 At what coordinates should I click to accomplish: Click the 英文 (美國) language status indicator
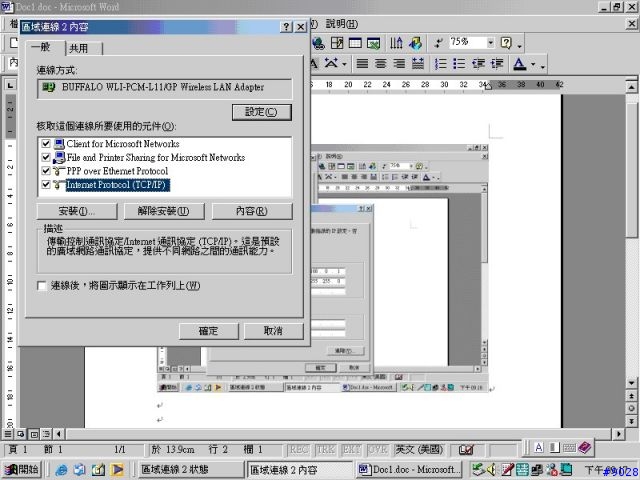click(418, 450)
